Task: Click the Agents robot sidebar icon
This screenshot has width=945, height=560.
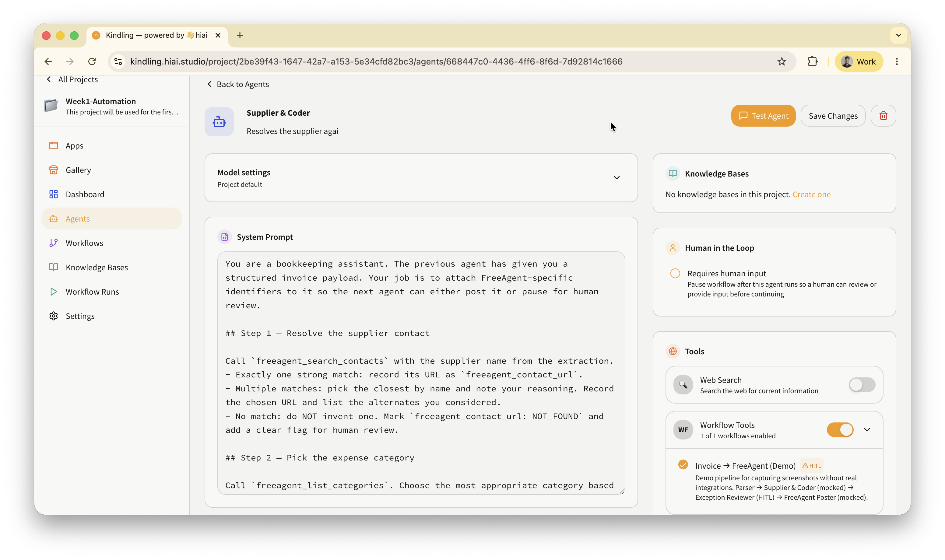Action: [54, 219]
